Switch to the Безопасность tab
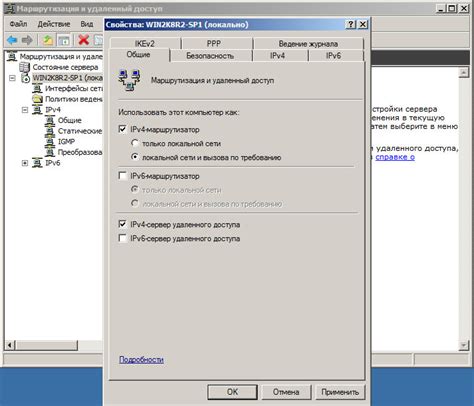 pyautogui.click(x=210, y=56)
